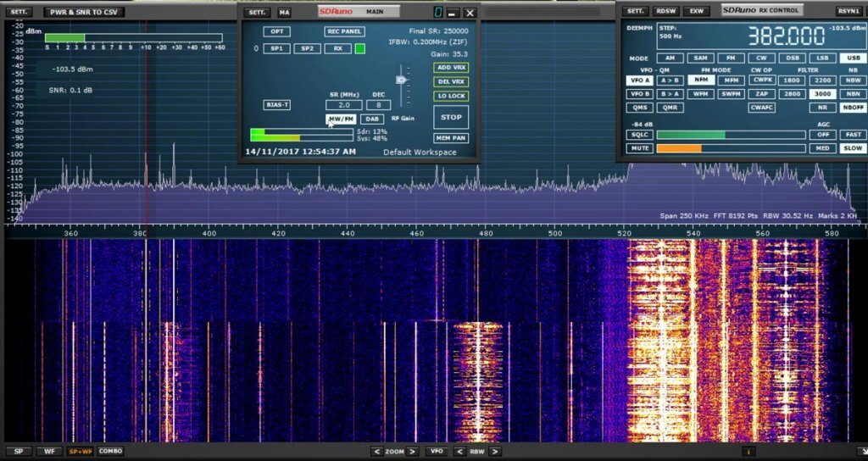
Task: Click the green indicator square beside RX
Action: pos(359,48)
